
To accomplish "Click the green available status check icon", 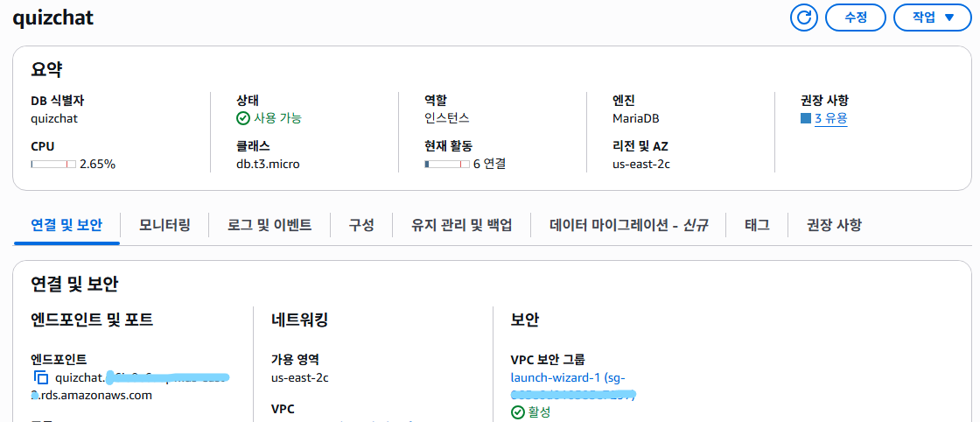I will pos(243,118).
